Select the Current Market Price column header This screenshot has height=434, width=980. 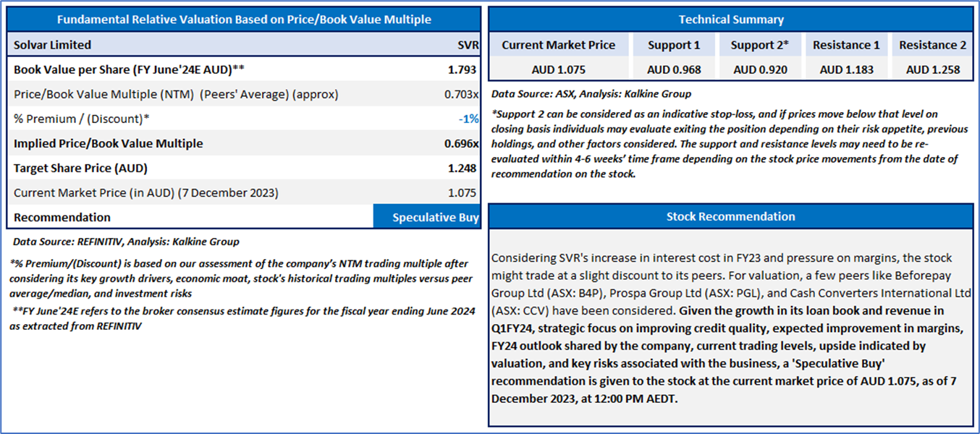pos(559,45)
